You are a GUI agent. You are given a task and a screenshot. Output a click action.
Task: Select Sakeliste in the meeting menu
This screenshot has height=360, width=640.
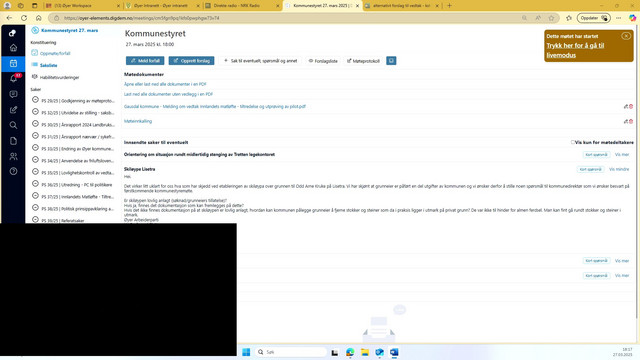click(49, 65)
